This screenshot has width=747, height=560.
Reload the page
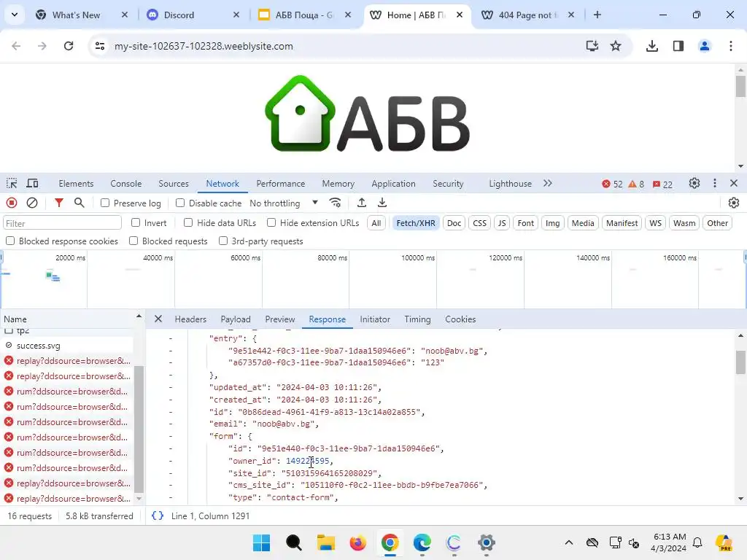click(x=69, y=46)
